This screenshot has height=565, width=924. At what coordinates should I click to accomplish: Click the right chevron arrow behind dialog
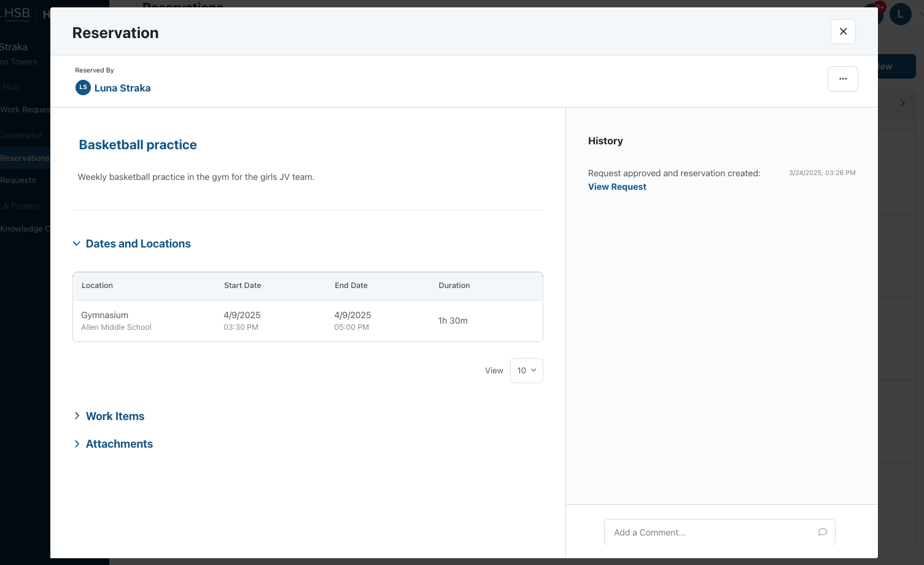click(x=902, y=103)
